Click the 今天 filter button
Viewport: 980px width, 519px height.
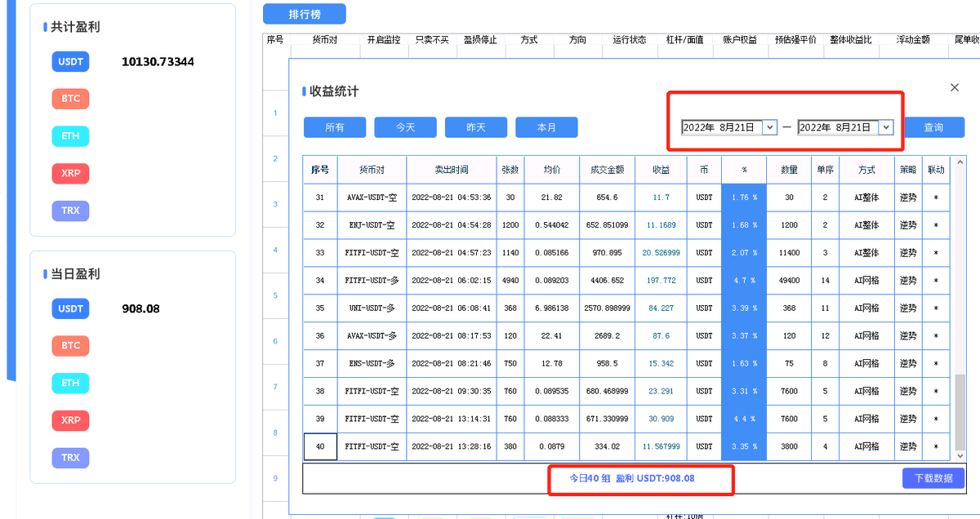pyautogui.click(x=405, y=127)
